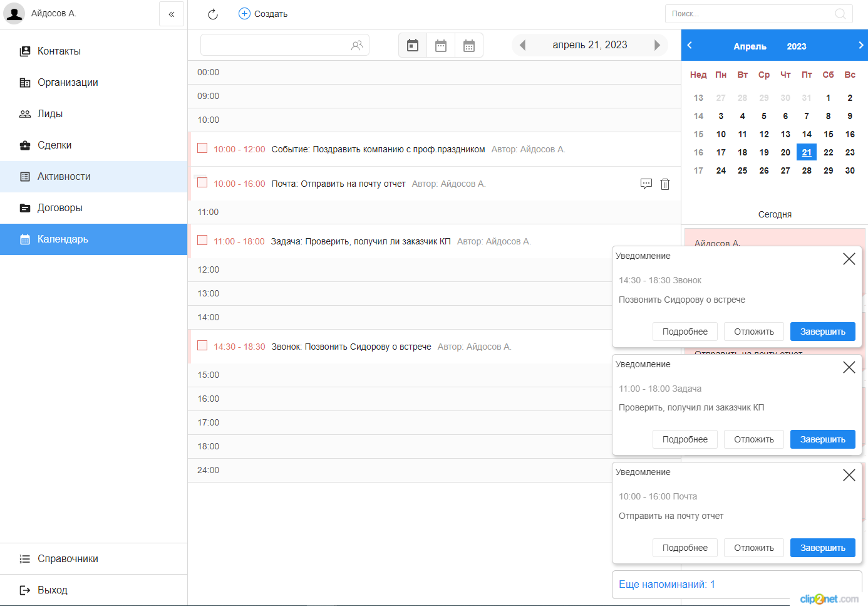Image resolution: width=868 pixels, height=606 pixels.
Task: Click the Контакты sidebar icon
Action: coord(25,51)
